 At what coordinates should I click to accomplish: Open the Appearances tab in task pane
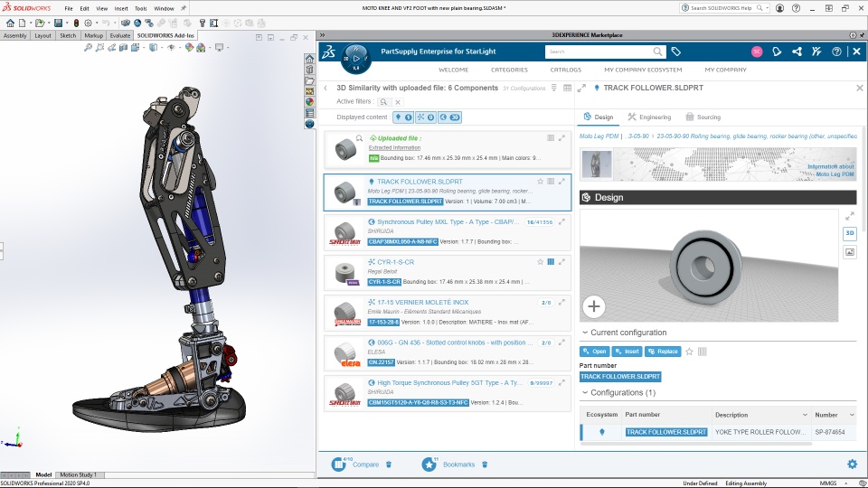pyautogui.click(x=309, y=102)
